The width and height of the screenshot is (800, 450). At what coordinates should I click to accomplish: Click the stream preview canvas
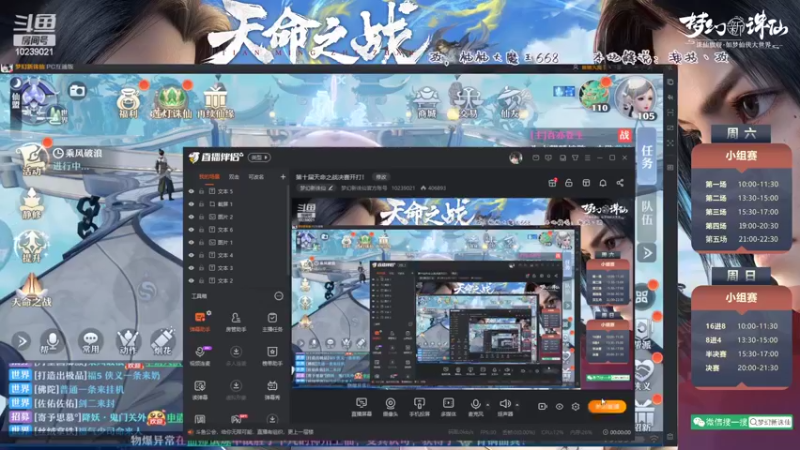pos(462,293)
